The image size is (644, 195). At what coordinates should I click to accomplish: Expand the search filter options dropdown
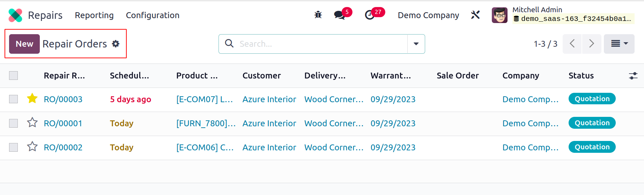[x=416, y=44]
